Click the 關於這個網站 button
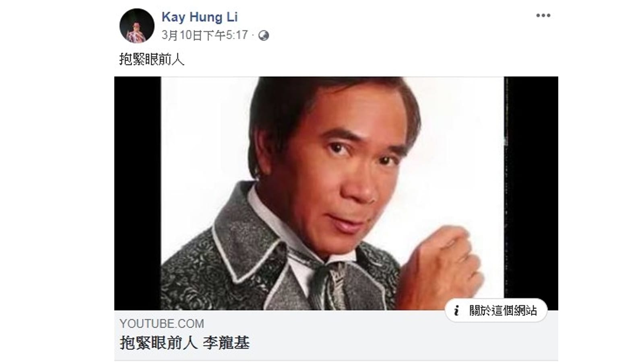 coord(496,311)
